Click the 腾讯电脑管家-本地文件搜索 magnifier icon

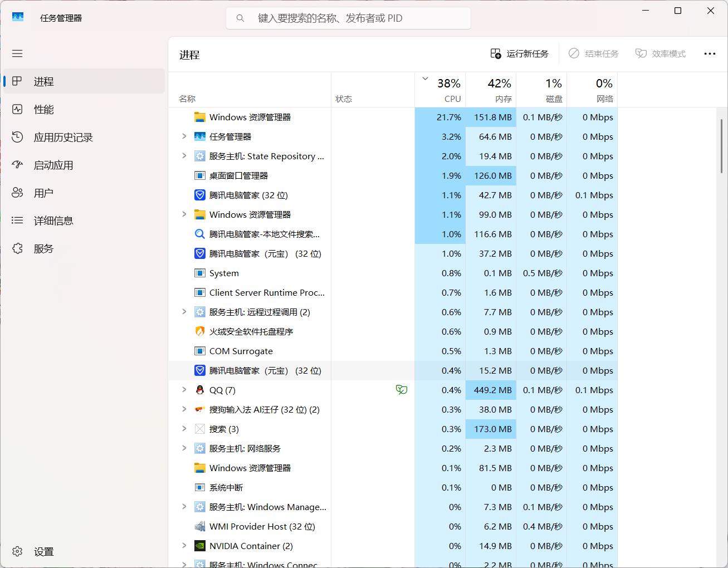coord(200,234)
